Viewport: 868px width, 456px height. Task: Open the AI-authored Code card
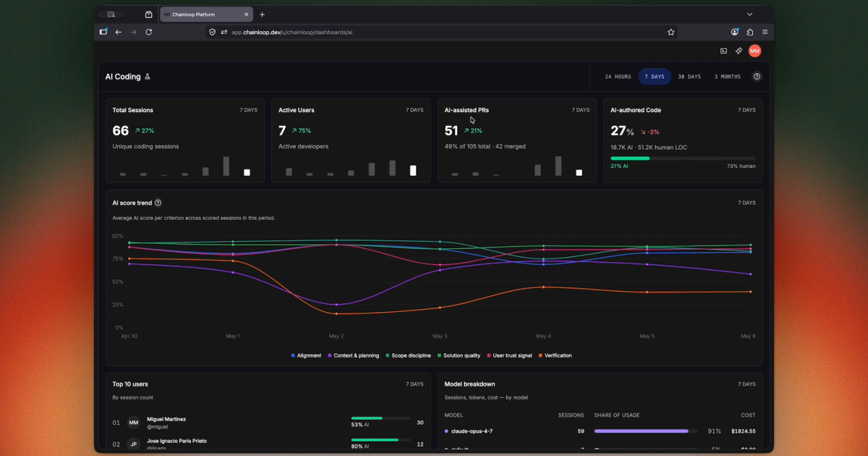pos(683,140)
